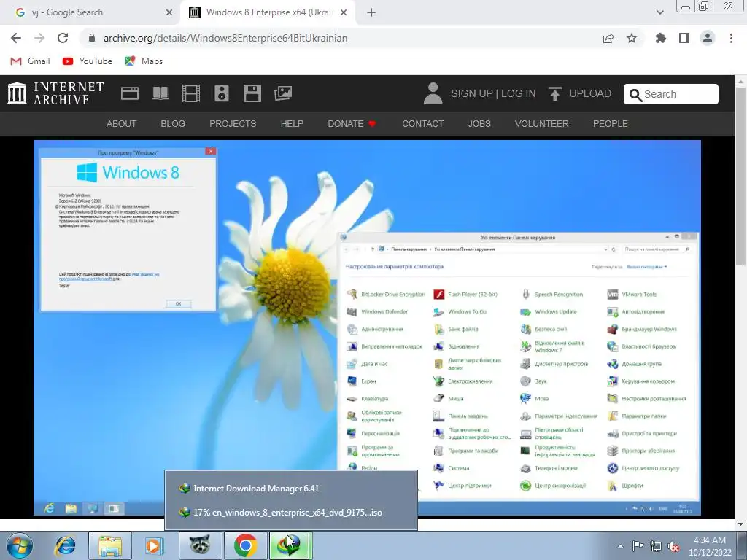This screenshot has width=747, height=560.
Task: Click the upload arrow icon
Action: tap(554, 93)
